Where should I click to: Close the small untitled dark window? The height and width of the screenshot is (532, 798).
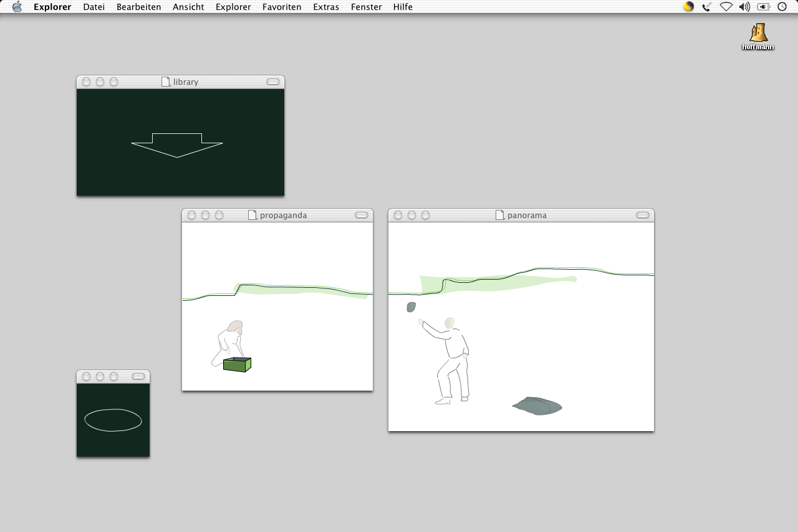(86, 376)
